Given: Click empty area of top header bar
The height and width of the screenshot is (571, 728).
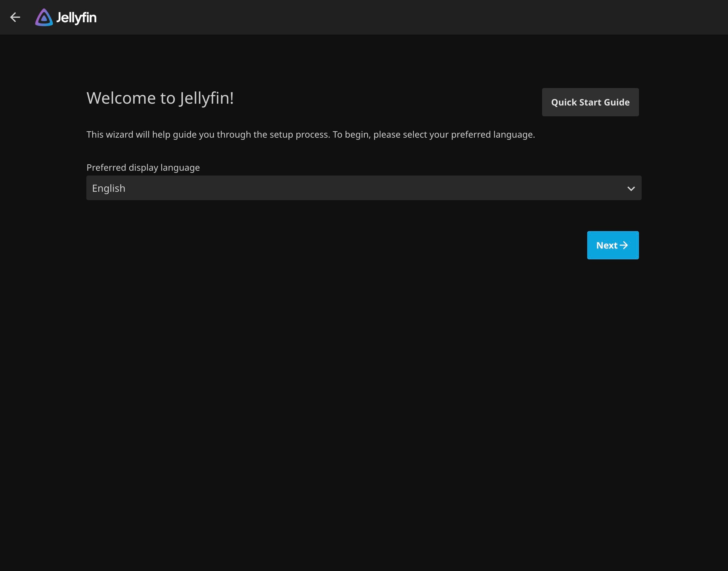Looking at the screenshot, I should (402, 17).
